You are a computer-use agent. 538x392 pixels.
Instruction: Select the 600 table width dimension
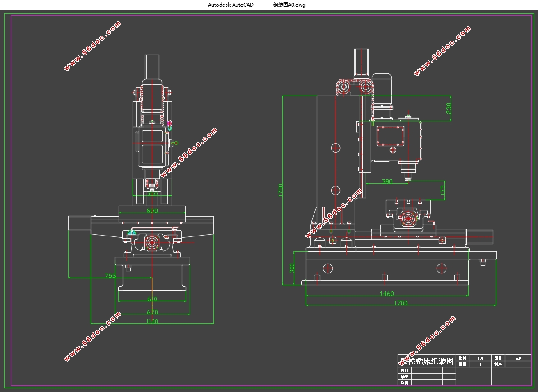pos(152,211)
